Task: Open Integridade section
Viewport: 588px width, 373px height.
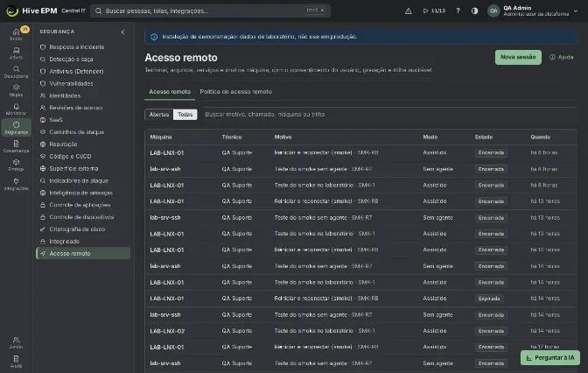Action: [82, 242]
